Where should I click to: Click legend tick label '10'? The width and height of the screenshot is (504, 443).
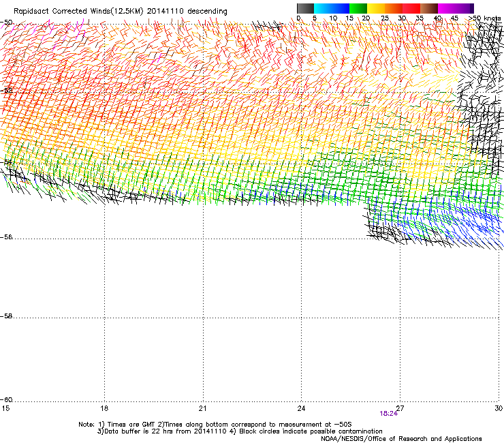333,18
